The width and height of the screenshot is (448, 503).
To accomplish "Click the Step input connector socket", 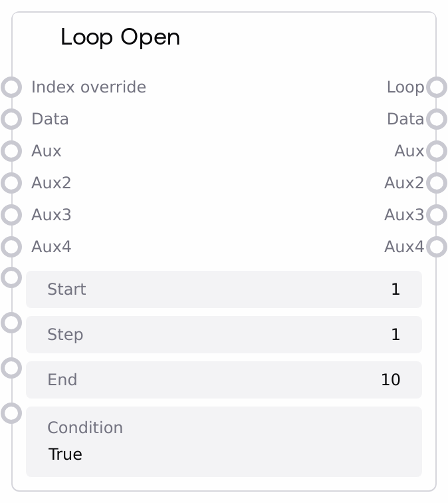I will coord(11,323).
